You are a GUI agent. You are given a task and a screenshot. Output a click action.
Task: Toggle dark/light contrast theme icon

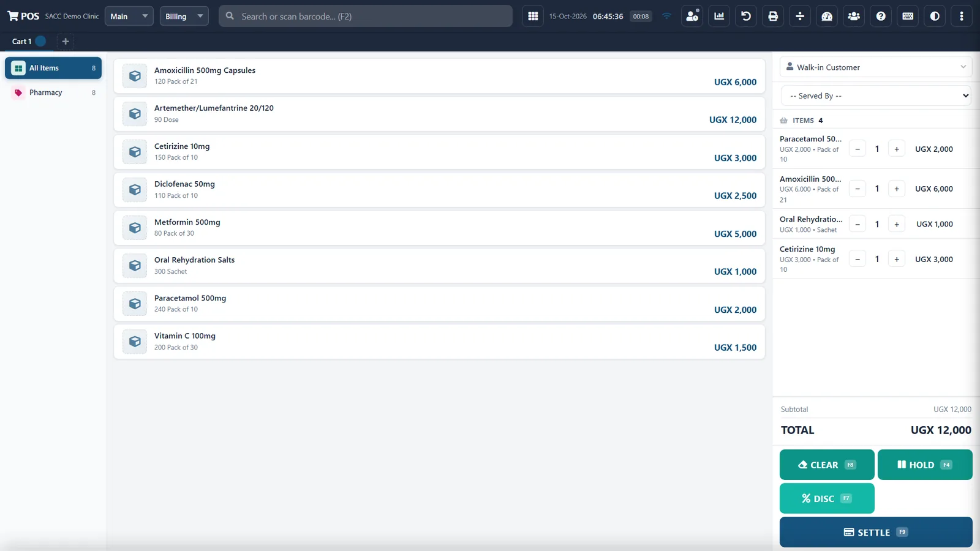935,17
